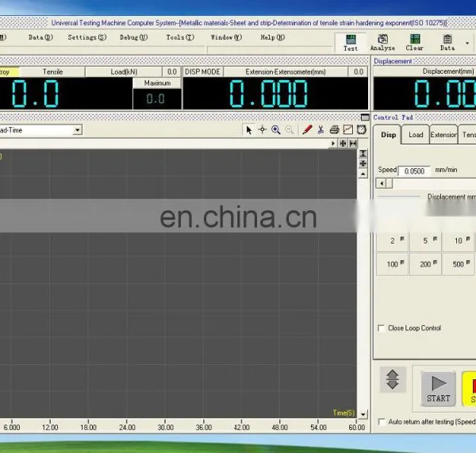476x453 pixels.
Task: Select the 5 speed preset
Action: click(425, 241)
